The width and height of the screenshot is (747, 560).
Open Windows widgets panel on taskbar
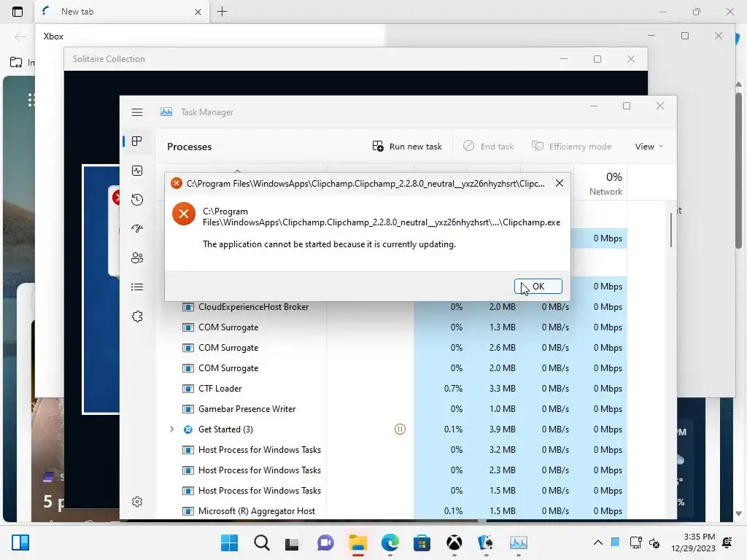pyautogui.click(x=20, y=542)
